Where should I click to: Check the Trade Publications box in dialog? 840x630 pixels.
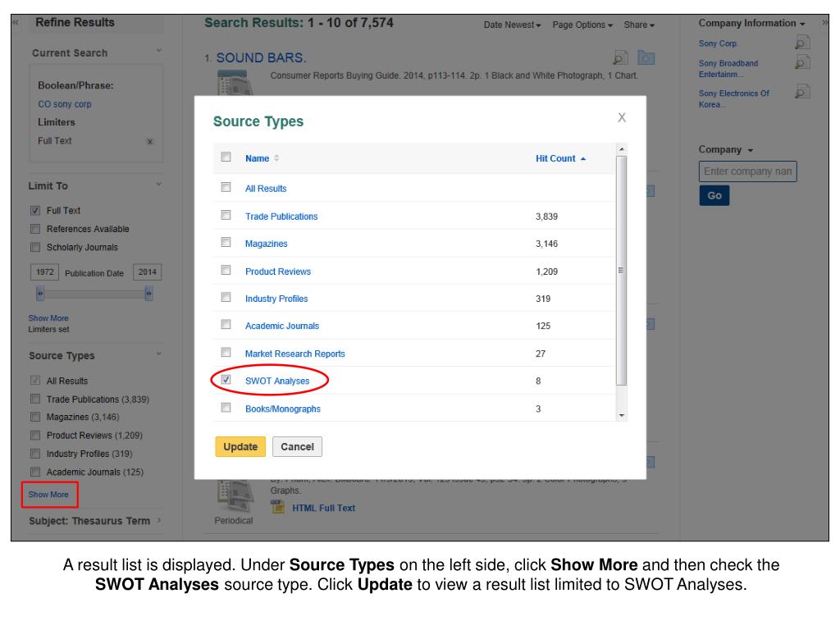[226, 216]
